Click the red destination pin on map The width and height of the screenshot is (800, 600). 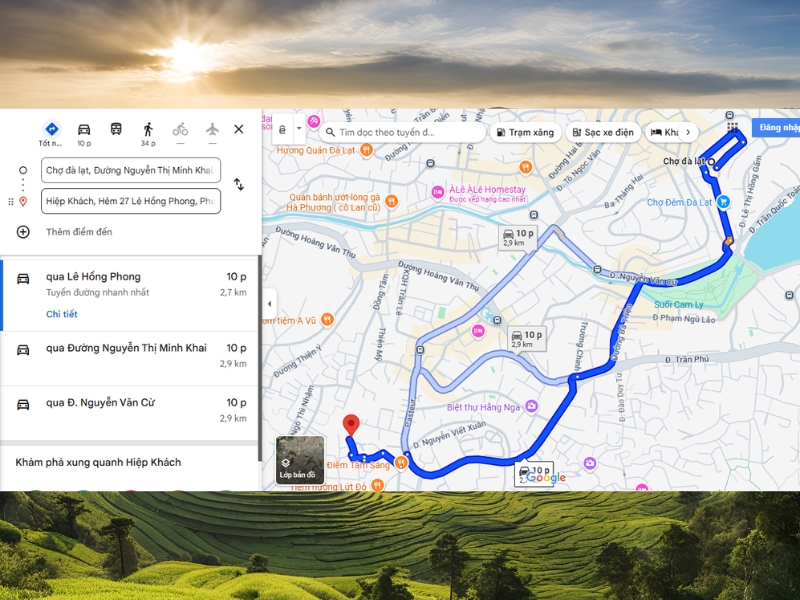[x=350, y=424]
